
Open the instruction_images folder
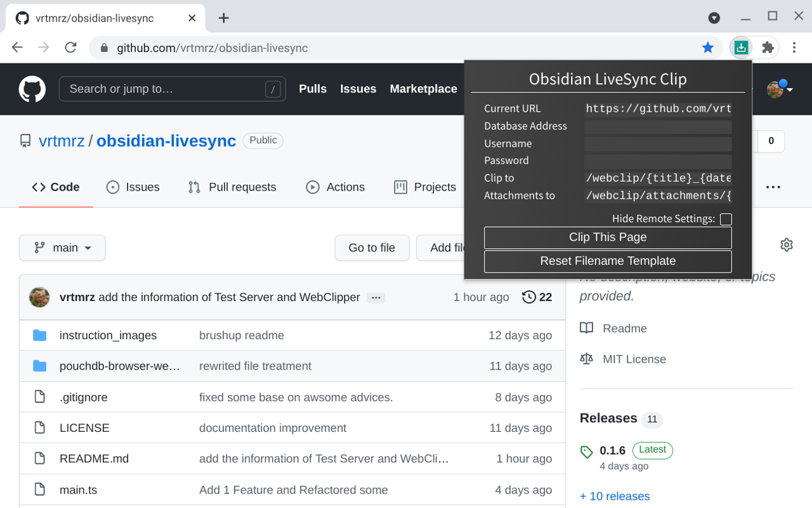pyautogui.click(x=108, y=335)
